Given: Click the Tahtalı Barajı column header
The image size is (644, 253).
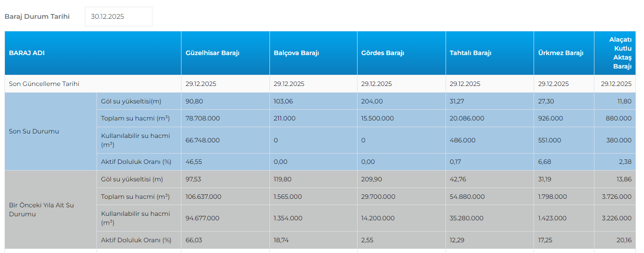Looking at the screenshot, I should coord(471,53).
